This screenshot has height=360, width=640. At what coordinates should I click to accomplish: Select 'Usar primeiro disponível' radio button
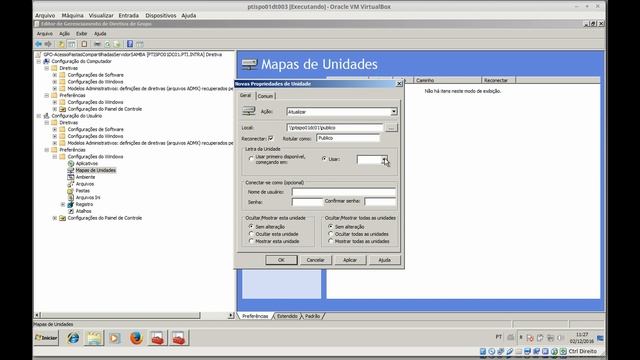pos(251,159)
